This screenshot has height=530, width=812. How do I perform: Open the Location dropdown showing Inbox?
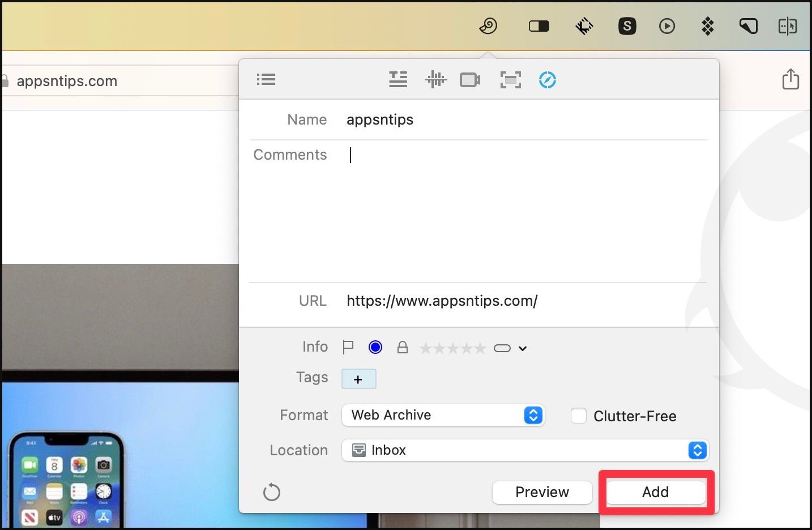[x=525, y=450]
